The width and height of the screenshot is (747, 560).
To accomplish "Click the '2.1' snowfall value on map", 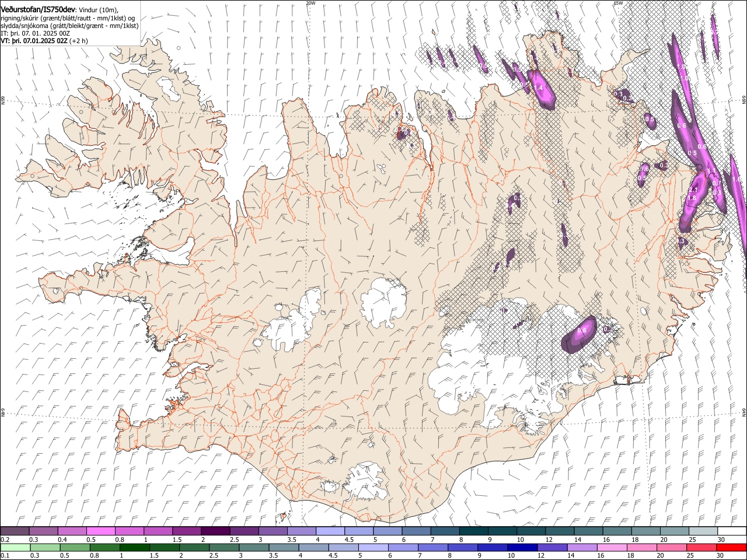I will coord(693,190).
